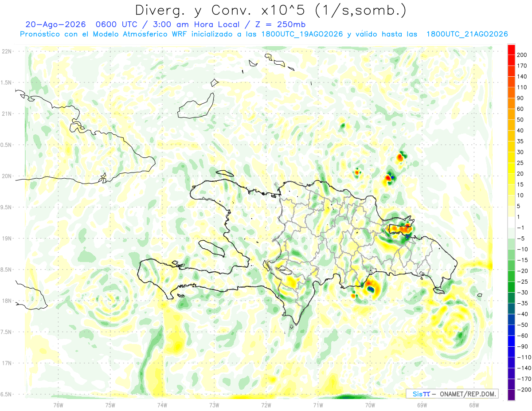532x411 pixels.
Task: Click the '-170' value on the color scale
Action: coord(524,379)
